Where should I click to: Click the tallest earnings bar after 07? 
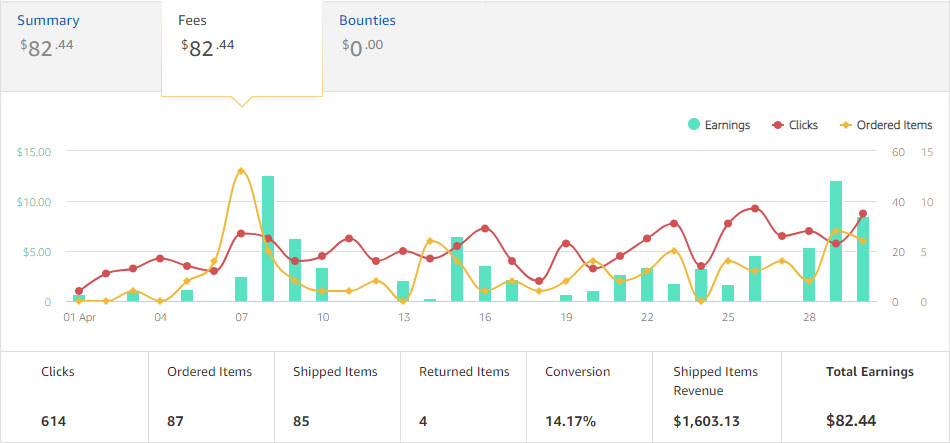click(x=268, y=238)
